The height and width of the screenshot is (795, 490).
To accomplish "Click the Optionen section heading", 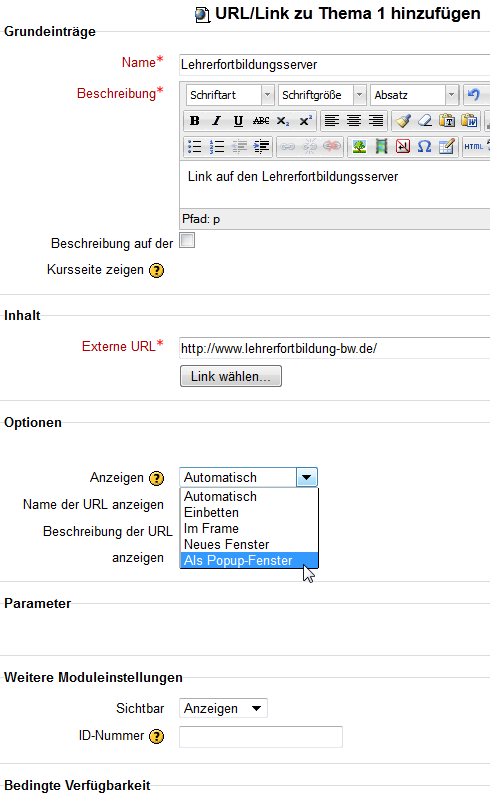I will (x=33, y=422).
